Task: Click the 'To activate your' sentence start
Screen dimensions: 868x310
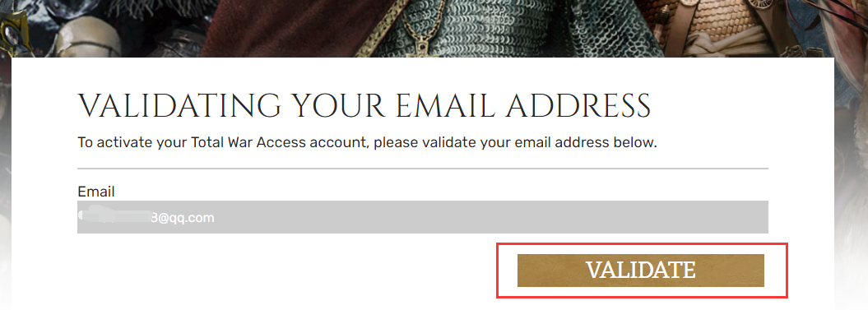Action: tap(132, 143)
